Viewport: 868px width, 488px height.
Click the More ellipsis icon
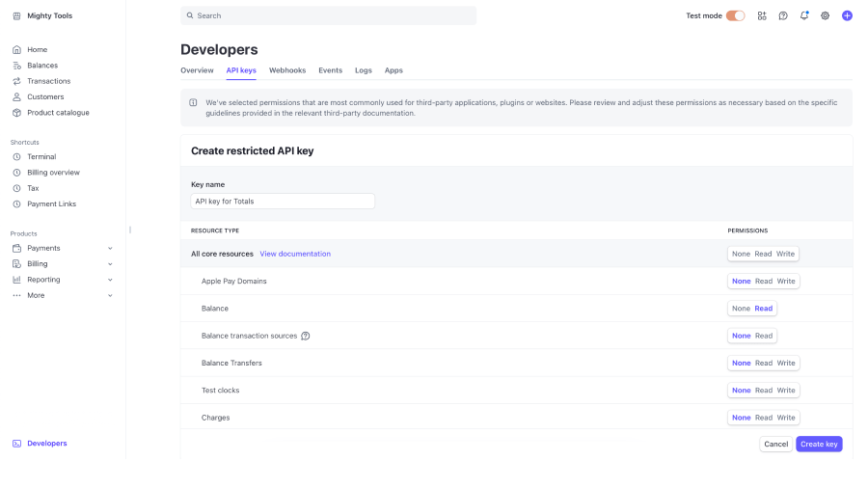point(16,295)
